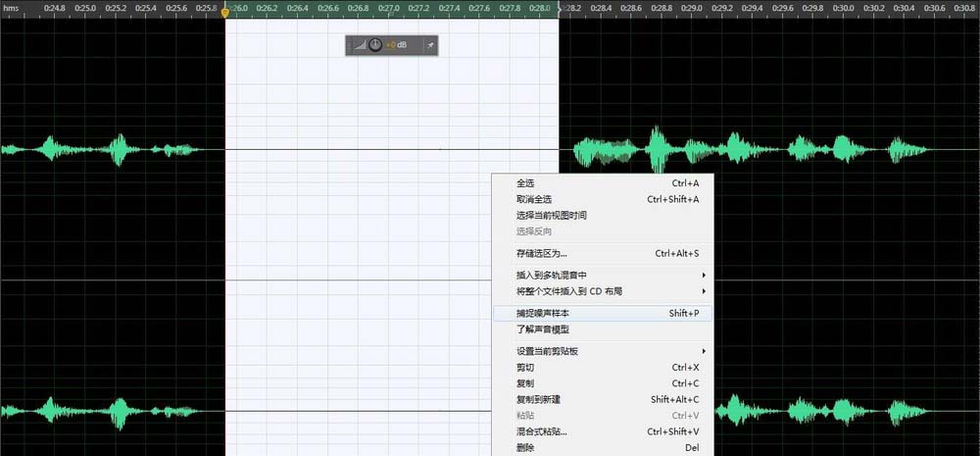Image resolution: width=980 pixels, height=456 pixels.
Task: Click the volume knob in the HUD
Action: (x=375, y=45)
